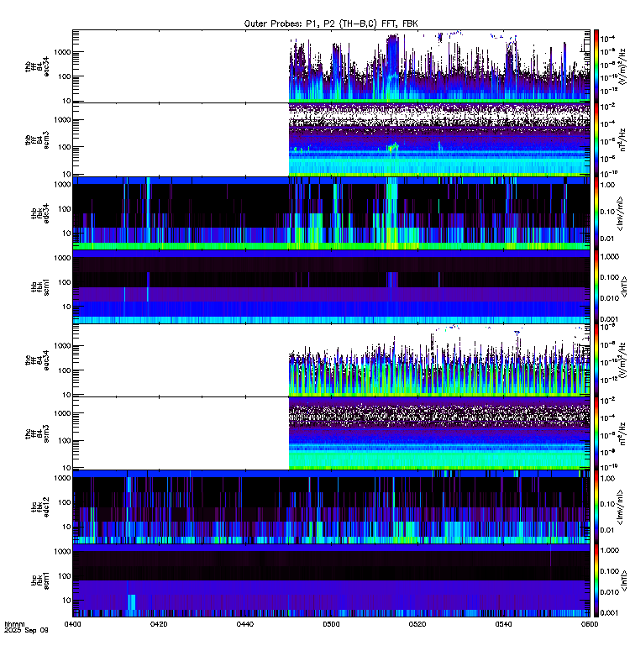Click inside the thc fbk edc12 spectrogram
The width and height of the screenshot is (630, 672).
pyautogui.click(x=331, y=507)
